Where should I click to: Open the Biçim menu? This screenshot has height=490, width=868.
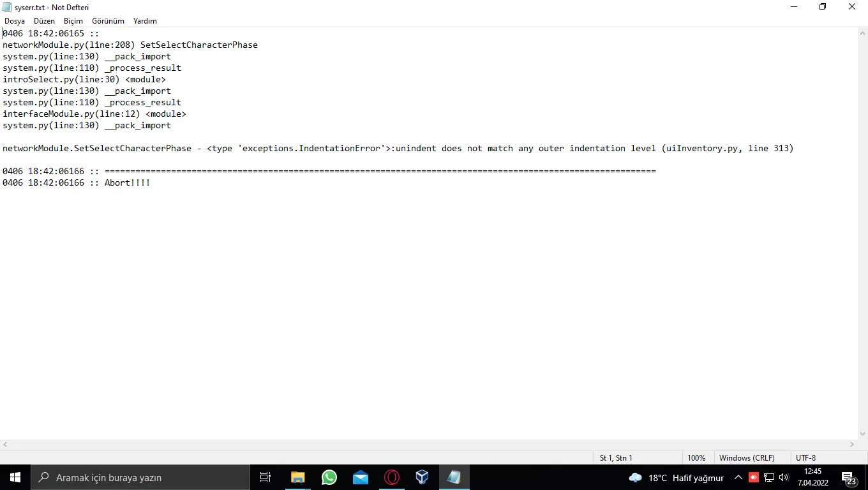73,20
